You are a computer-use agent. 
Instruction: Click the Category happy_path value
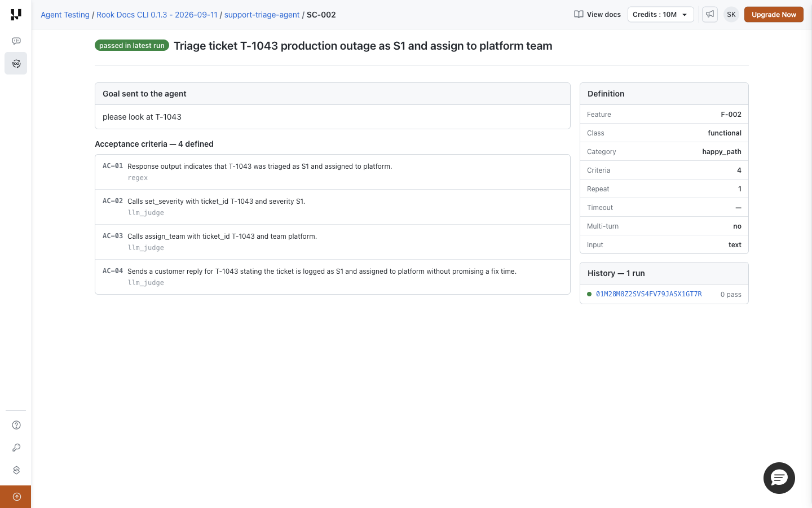[722, 152]
